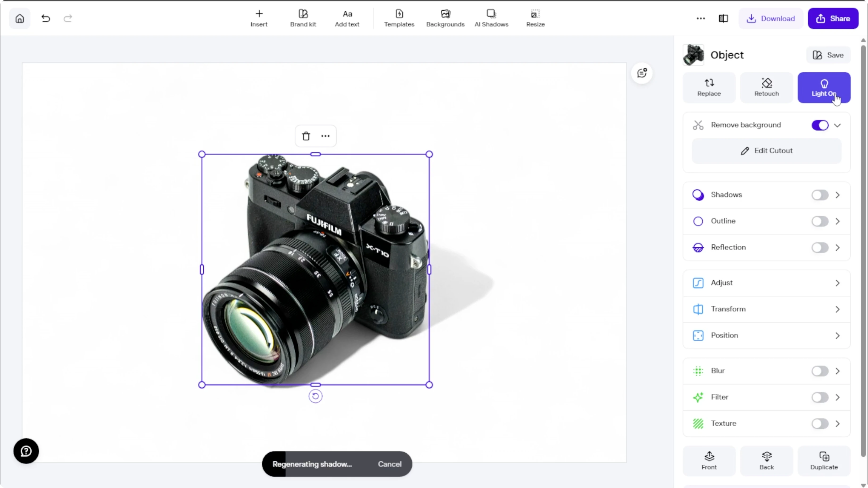Open the three-dot more options in top bar

(x=701, y=19)
